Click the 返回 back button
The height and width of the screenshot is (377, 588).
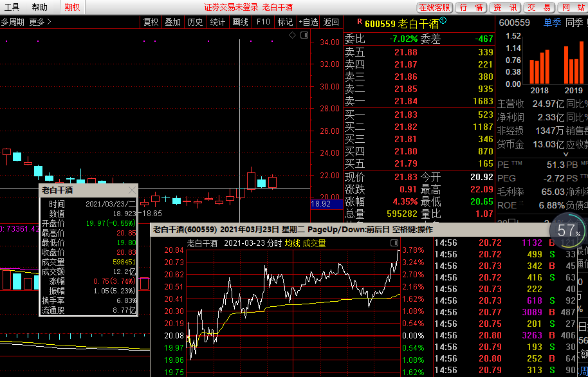click(x=331, y=22)
